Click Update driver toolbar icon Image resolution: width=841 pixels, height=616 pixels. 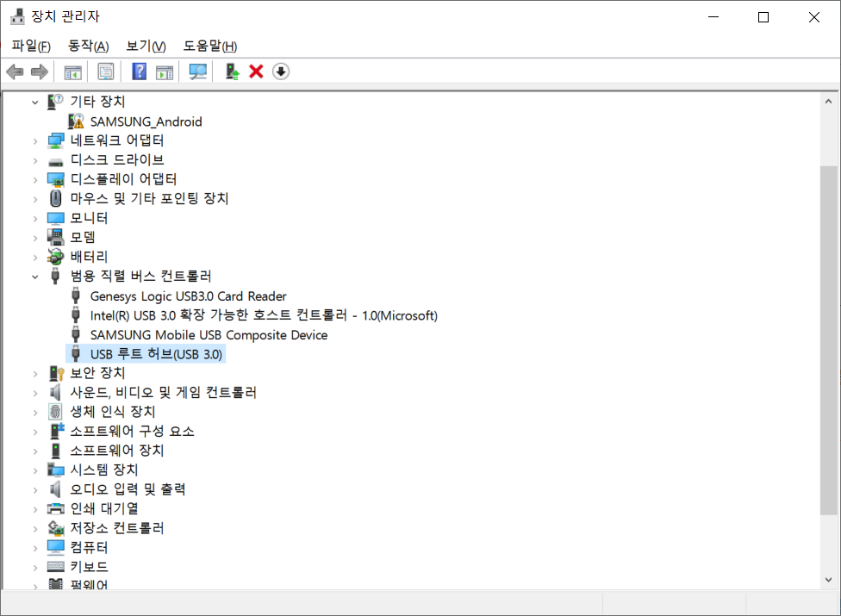tap(233, 72)
